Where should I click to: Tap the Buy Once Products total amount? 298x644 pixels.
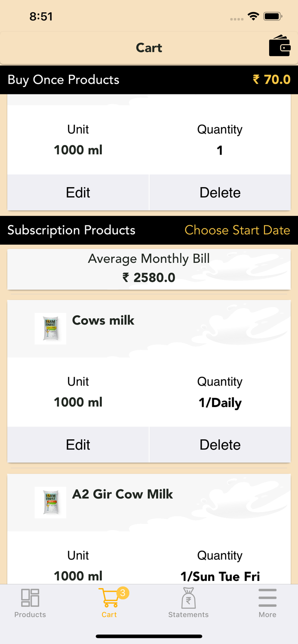[x=271, y=79]
